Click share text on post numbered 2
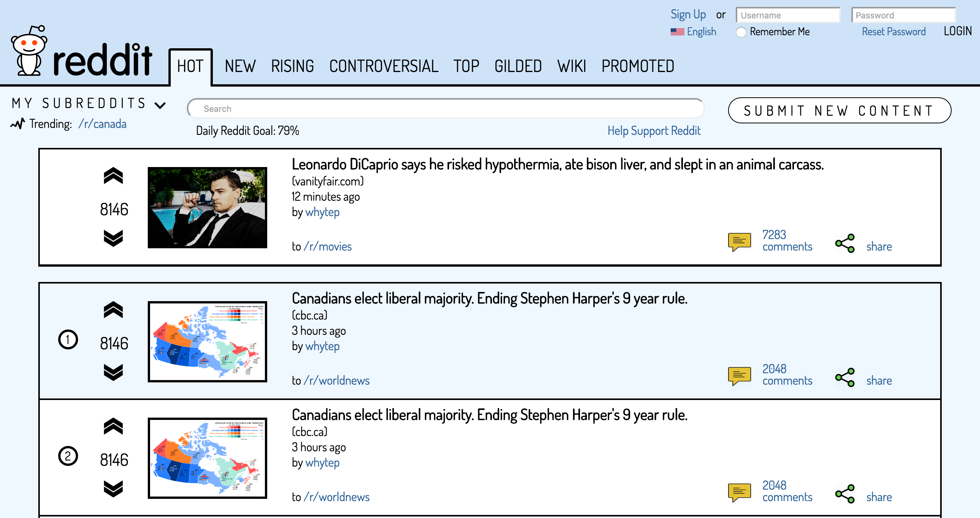980x518 pixels. (879, 497)
